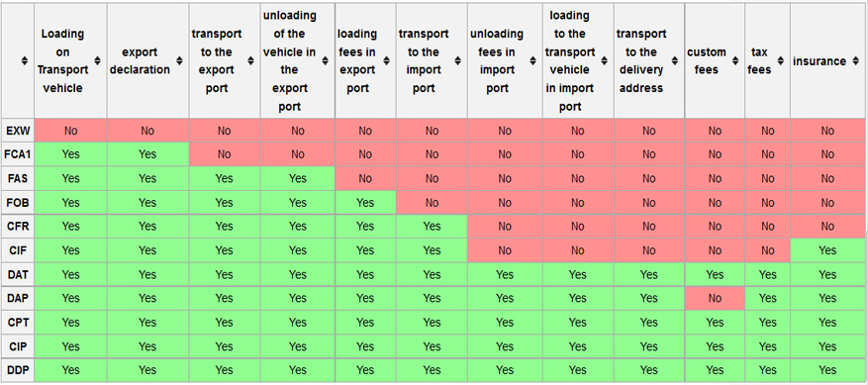Click the red No cell for DAP custom fees
This screenshot has height=385, width=868.
tap(715, 298)
